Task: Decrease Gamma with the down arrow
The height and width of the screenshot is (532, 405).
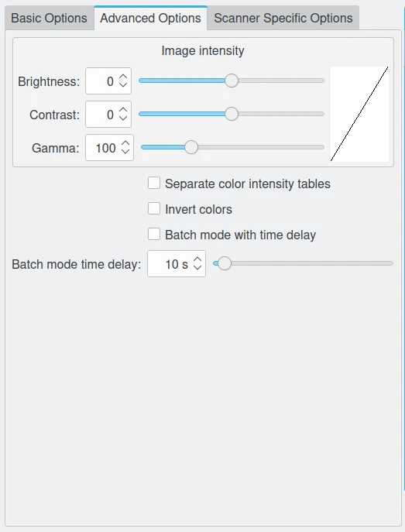Action: pos(125,151)
